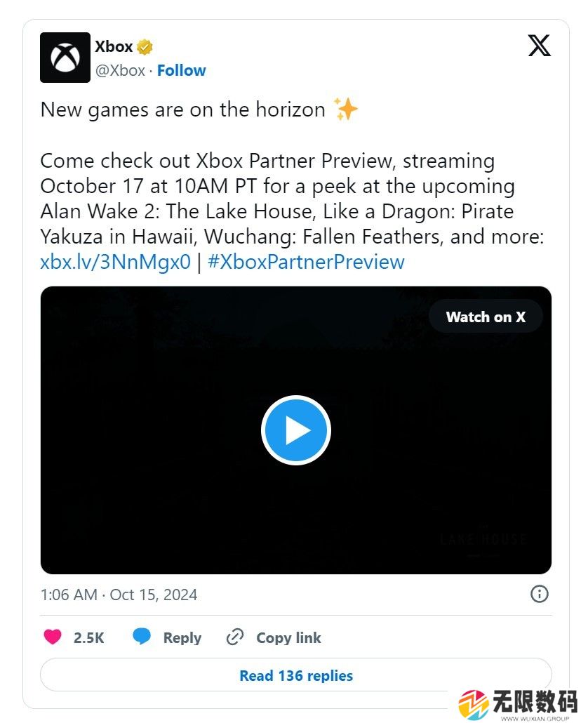This screenshot has height=723, width=588.
Task: Open the info circle icon
Action: [539, 595]
